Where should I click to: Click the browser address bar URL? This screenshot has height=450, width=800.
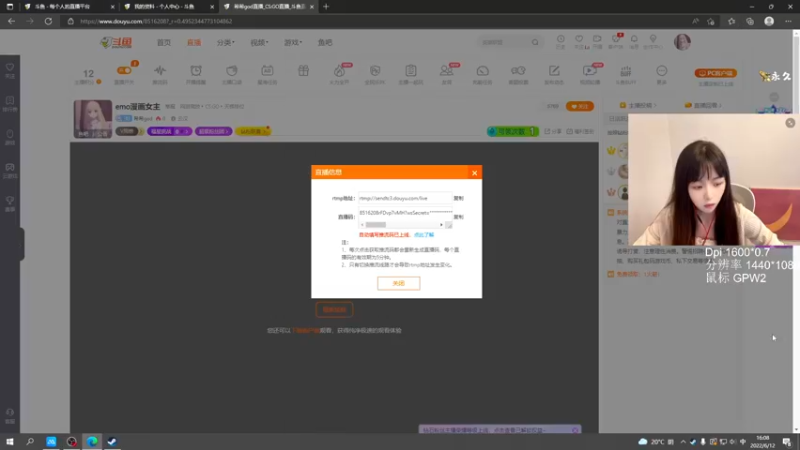click(x=156, y=21)
